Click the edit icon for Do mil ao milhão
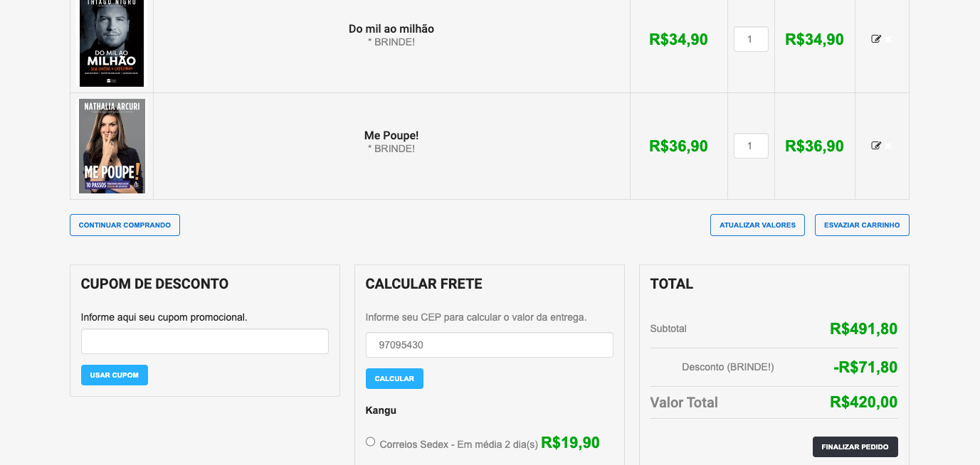The image size is (980, 465). 876,39
